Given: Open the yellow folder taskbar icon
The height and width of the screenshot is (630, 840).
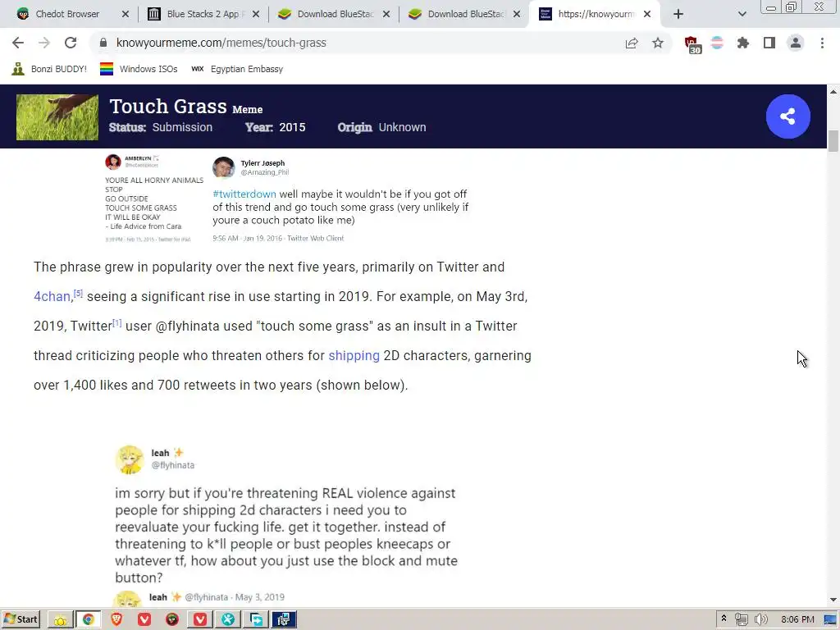Looking at the screenshot, I should (x=60, y=620).
